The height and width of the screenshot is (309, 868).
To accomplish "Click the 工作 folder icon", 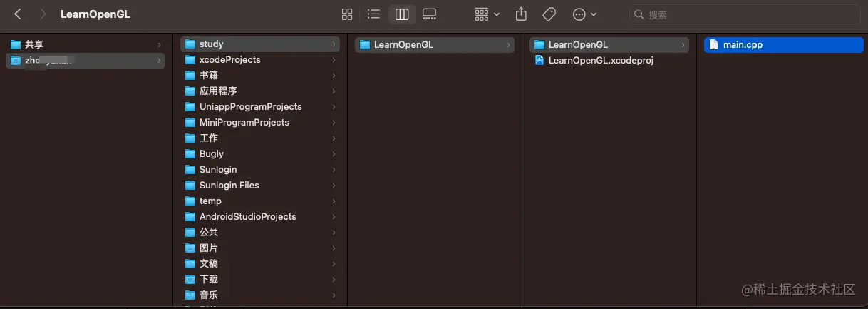I will click(x=190, y=138).
